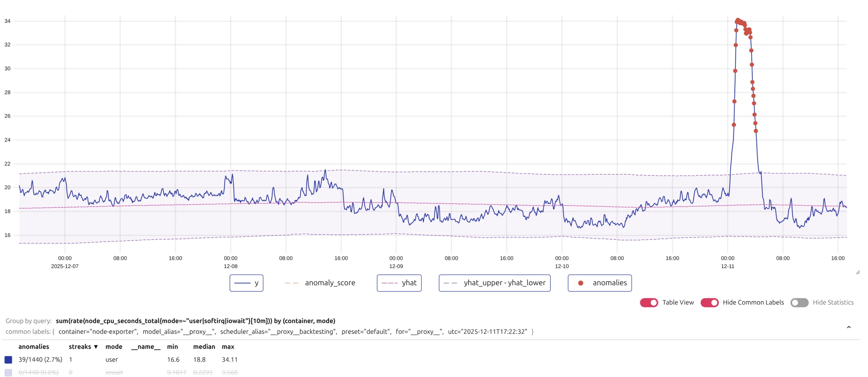Click the faded iowait series color swatch
Viewport: 868px width, 377px height.
8,372
